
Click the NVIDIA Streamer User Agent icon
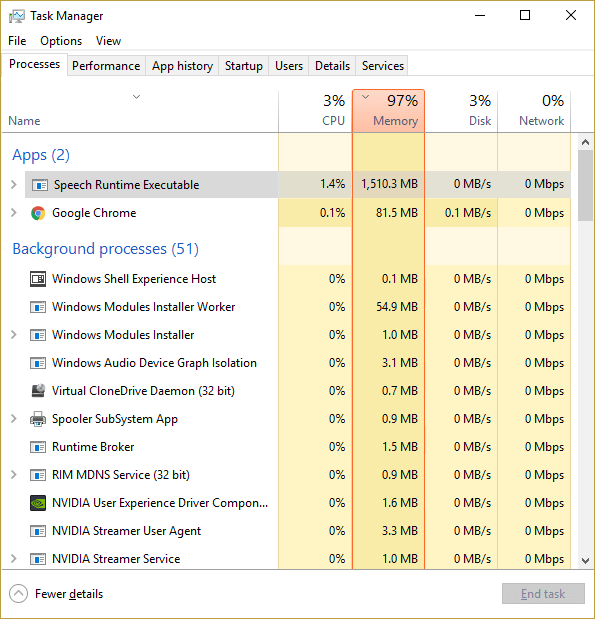coord(38,531)
